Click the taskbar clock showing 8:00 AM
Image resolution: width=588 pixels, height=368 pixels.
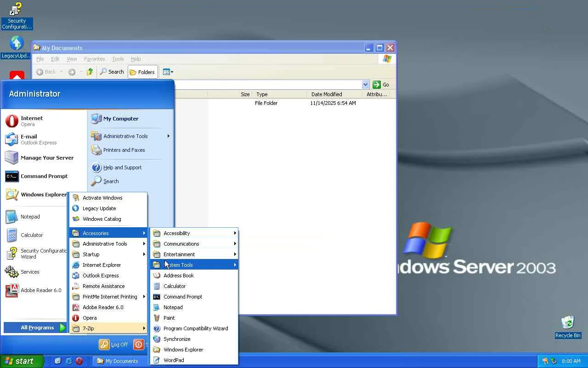pyautogui.click(x=571, y=361)
